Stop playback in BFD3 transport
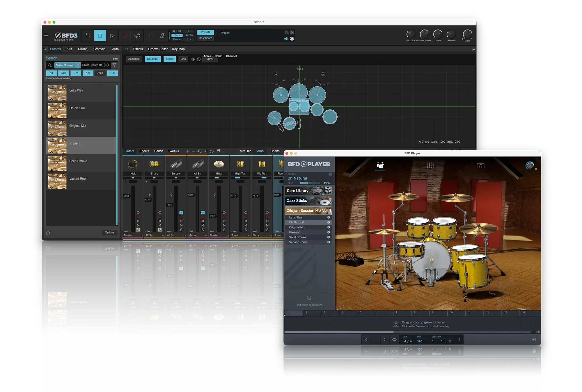Viewport: 582px width, 392px height. tap(100, 35)
